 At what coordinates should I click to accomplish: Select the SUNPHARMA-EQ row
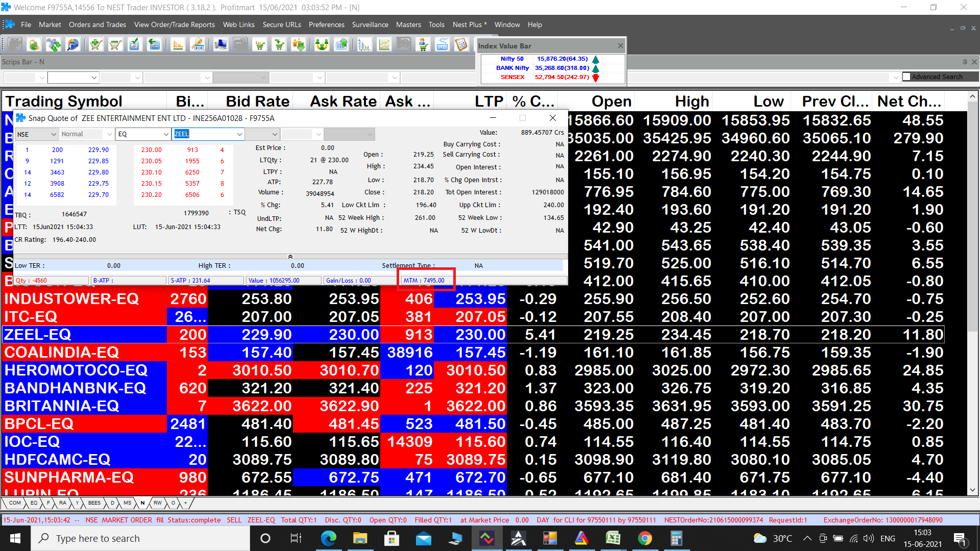[x=473, y=477]
